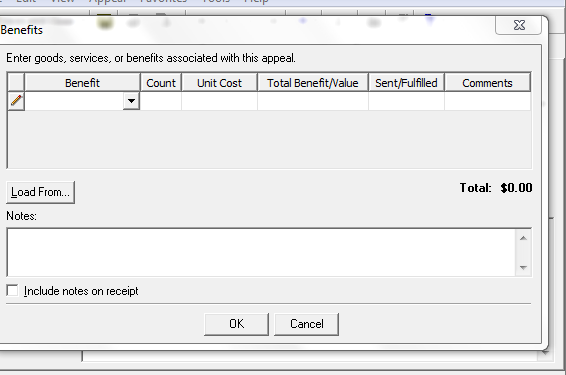The height and width of the screenshot is (375, 566).
Task: Click the Total $0.00 value
Action: (516, 188)
